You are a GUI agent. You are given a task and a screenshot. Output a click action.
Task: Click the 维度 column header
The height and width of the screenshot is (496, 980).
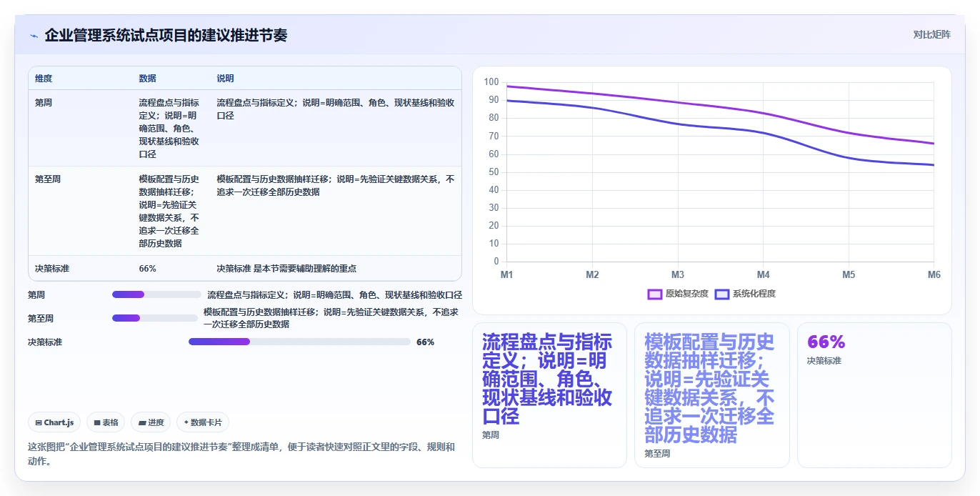44,78
